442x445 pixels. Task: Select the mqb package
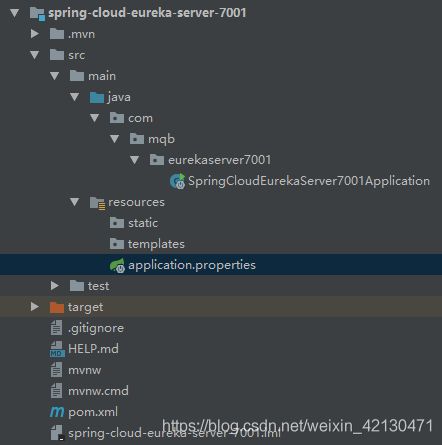[x=161, y=139]
